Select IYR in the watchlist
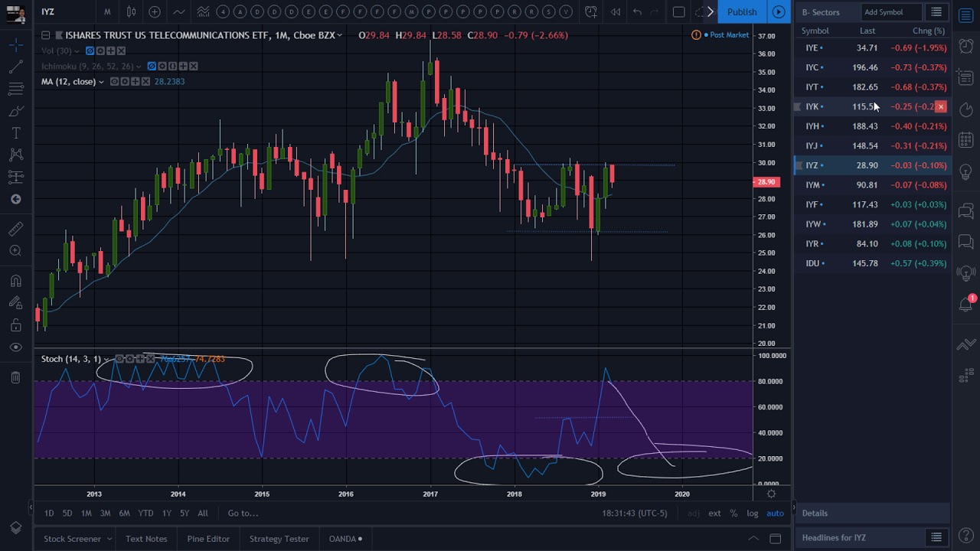 873,243
